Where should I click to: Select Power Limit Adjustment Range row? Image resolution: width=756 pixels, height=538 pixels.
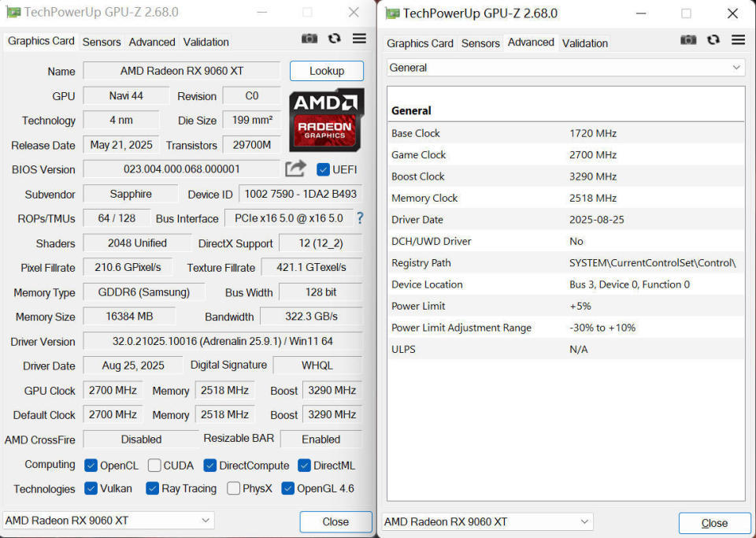566,328
